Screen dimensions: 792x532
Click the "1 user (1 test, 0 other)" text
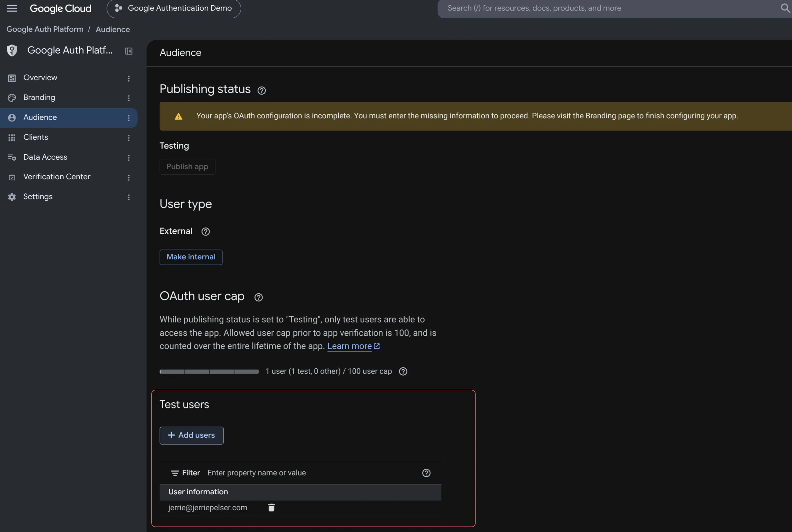[x=303, y=371]
